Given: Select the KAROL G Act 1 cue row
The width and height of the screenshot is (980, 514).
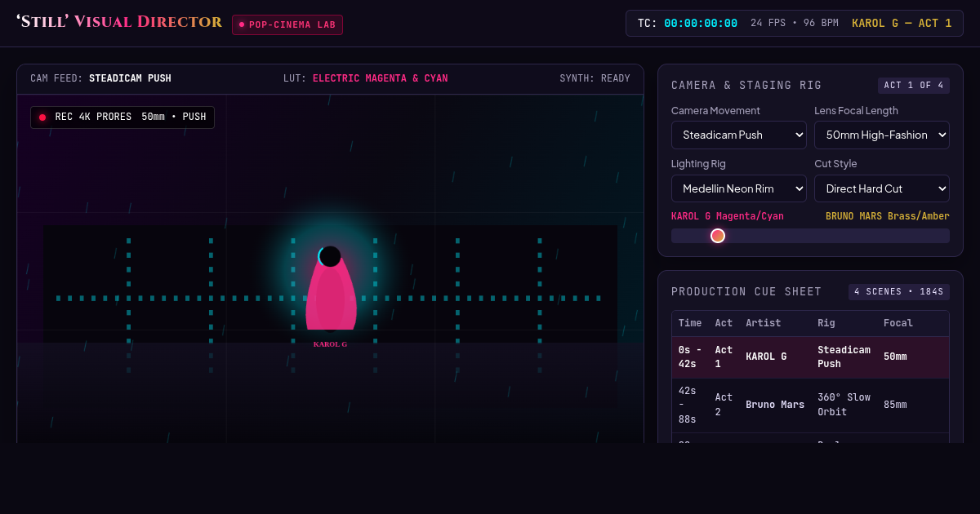Looking at the screenshot, I should point(810,357).
